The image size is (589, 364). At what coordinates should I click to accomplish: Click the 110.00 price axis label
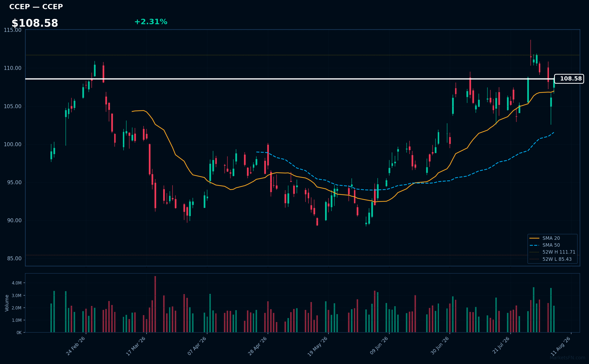point(13,68)
